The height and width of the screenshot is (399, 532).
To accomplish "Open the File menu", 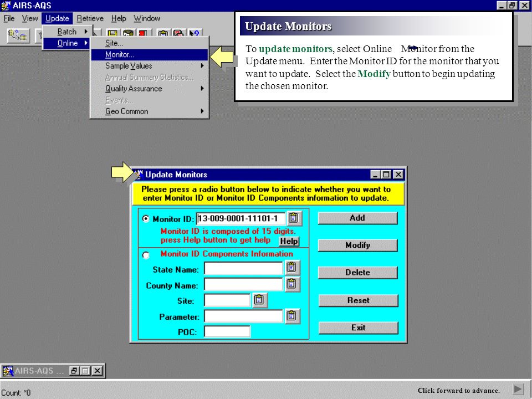I will 9,18.
